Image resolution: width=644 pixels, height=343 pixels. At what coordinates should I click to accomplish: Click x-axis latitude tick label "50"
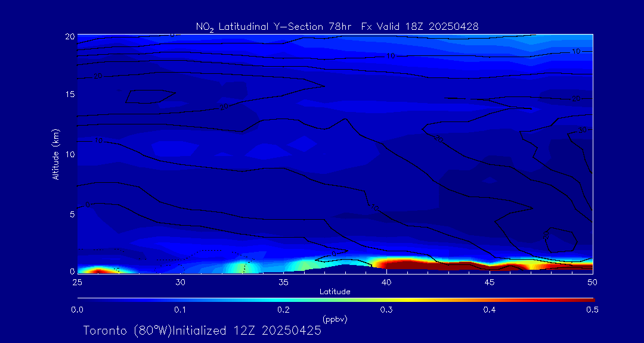point(593,282)
